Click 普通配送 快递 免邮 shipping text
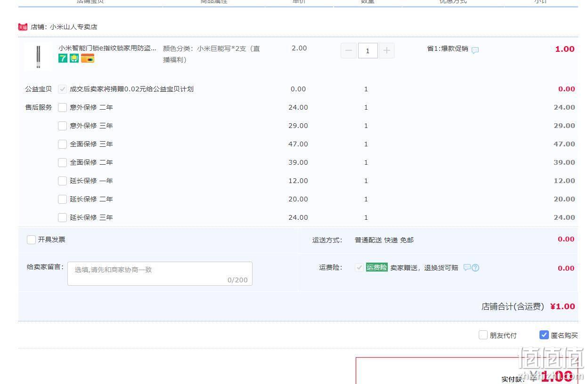588x384 pixels. pos(384,240)
